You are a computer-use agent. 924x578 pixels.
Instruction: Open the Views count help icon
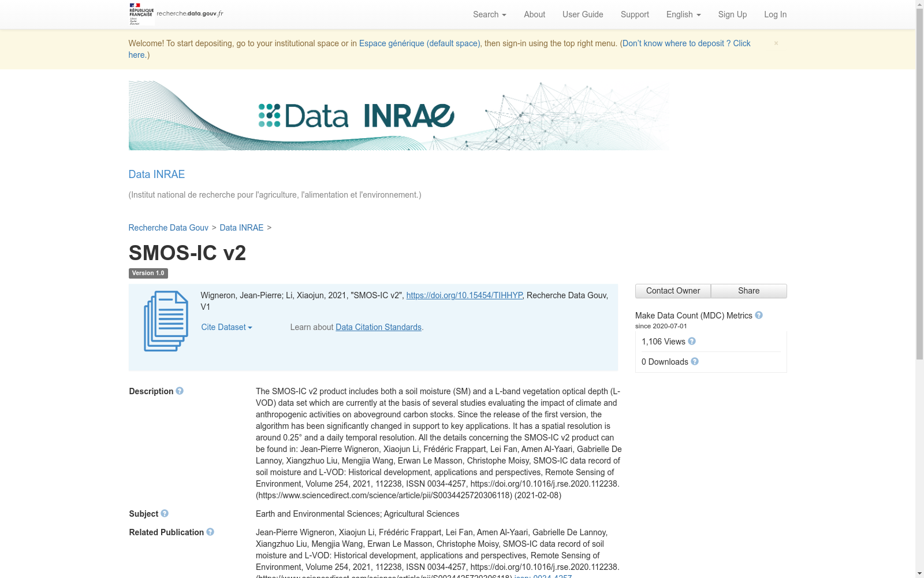point(691,342)
